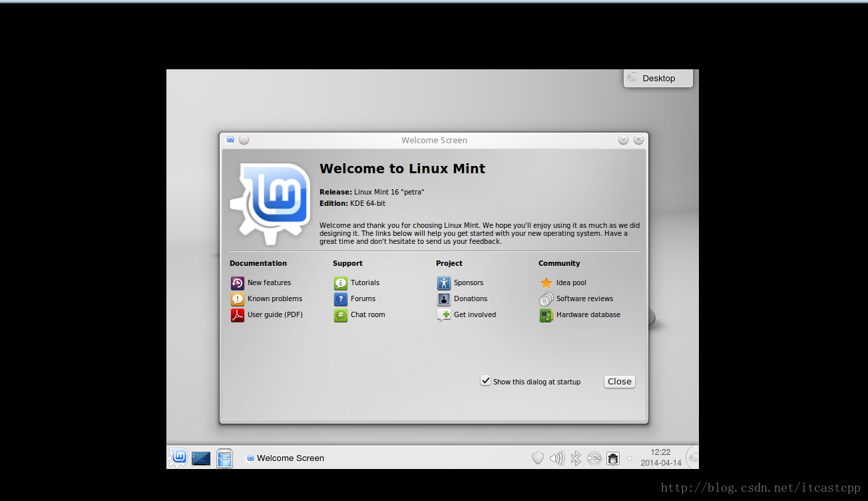
Task: Click the clock showing 12:22
Action: tap(660, 452)
